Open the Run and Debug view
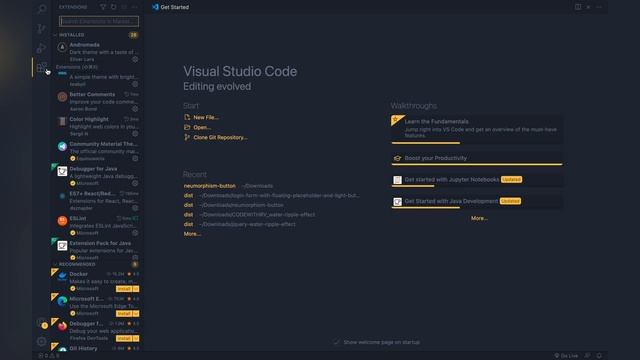The image size is (640, 360). point(41,48)
